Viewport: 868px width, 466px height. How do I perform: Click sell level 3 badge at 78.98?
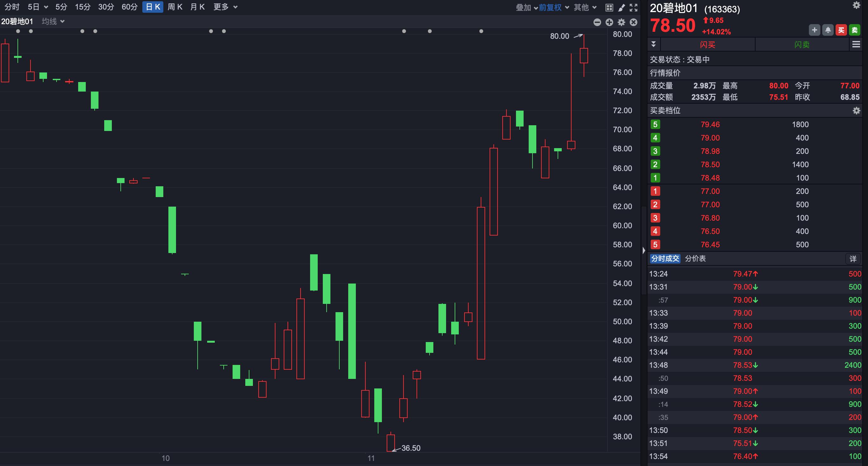point(655,151)
